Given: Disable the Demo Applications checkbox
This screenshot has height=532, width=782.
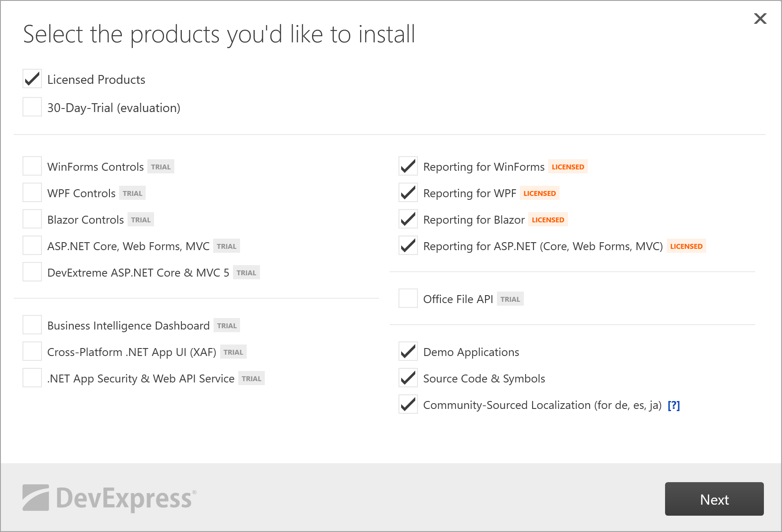Looking at the screenshot, I should (x=408, y=352).
